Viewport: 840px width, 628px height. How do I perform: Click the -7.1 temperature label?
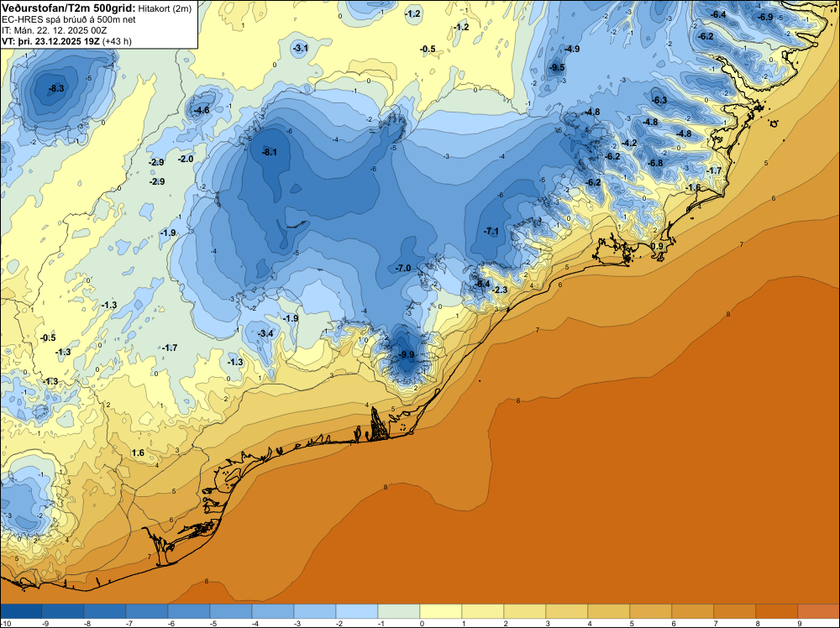[x=491, y=231]
